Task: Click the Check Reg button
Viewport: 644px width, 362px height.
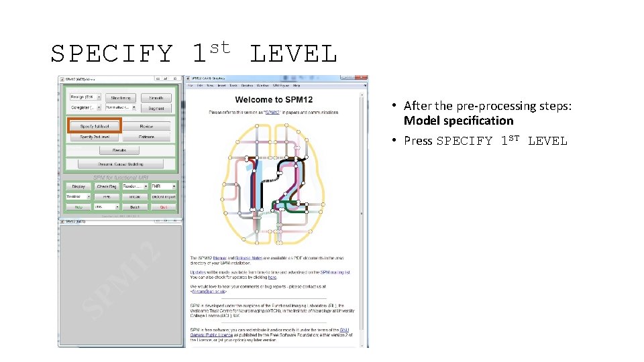Action: 107,186
